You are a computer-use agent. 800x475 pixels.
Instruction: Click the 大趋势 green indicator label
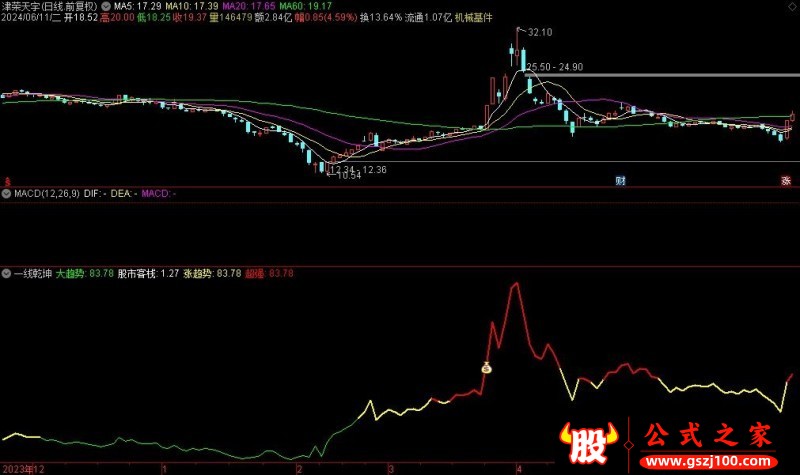(x=70, y=272)
